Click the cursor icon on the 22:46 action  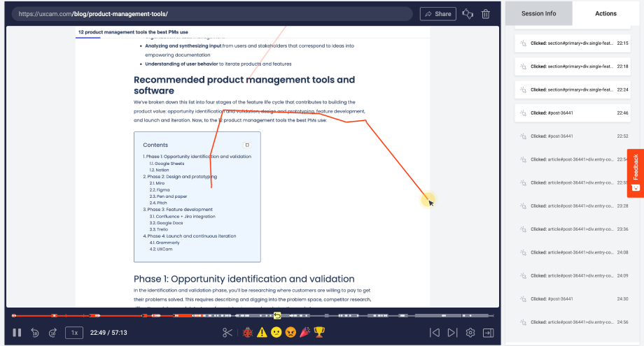524,113
